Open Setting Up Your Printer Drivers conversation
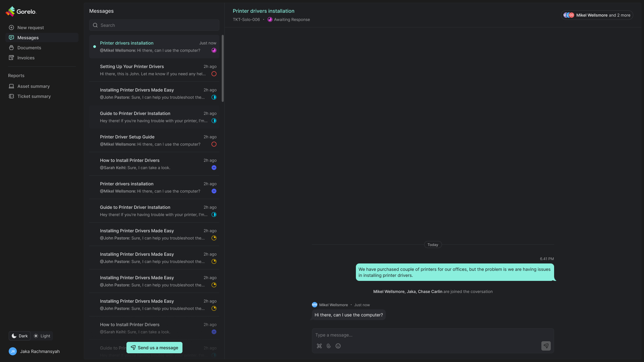644x362 pixels. pos(154,70)
